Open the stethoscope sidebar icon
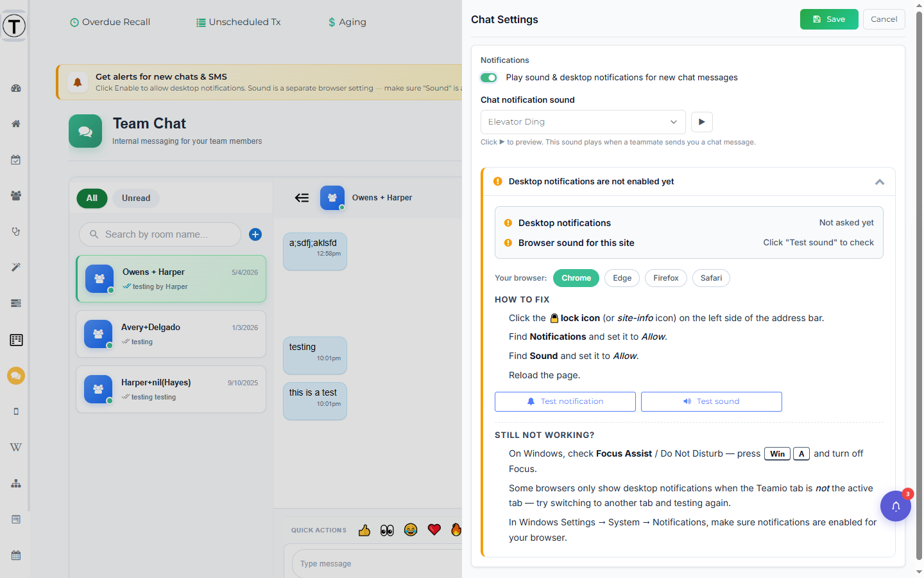This screenshot has width=924, height=578. point(16,231)
